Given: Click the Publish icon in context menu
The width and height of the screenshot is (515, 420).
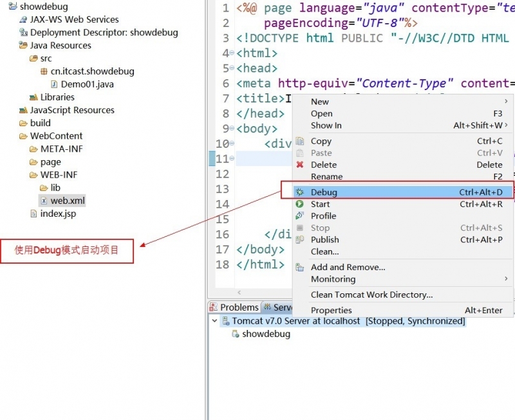Looking at the screenshot, I should [299, 239].
